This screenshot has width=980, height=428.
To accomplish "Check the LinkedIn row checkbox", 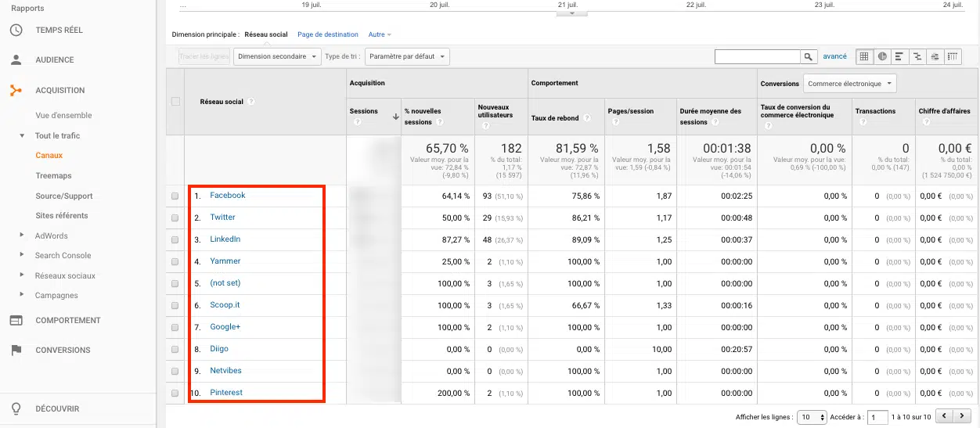I will [175, 240].
